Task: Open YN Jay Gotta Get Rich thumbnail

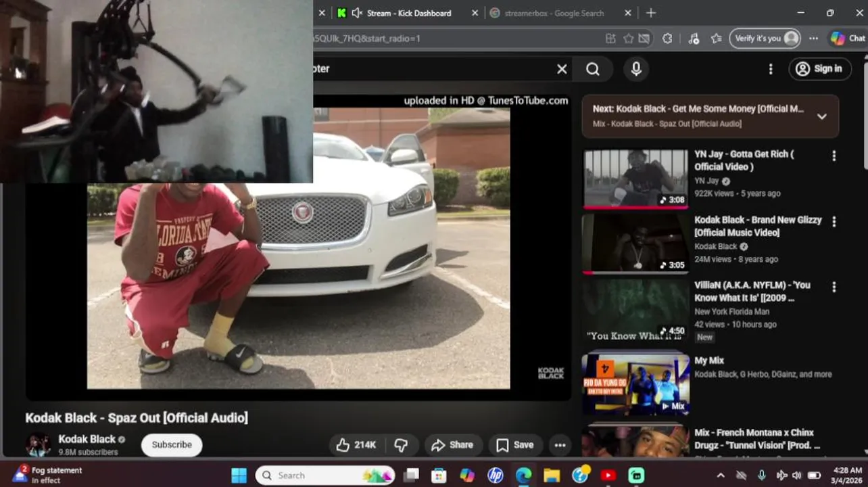Action: click(x=635, y=179)
